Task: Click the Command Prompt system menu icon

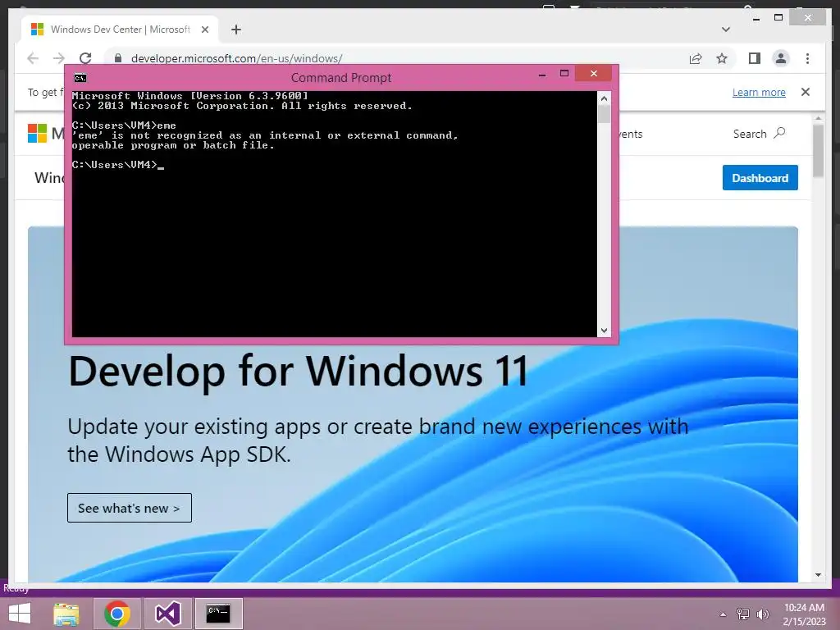Action: [x=80, y=78]
